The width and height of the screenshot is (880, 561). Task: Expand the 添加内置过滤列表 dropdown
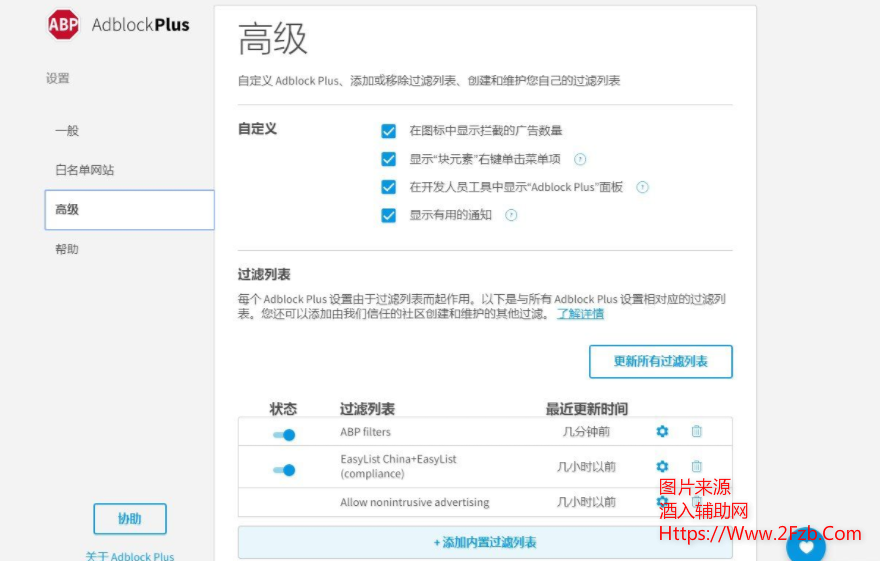[x=485, y=542]
